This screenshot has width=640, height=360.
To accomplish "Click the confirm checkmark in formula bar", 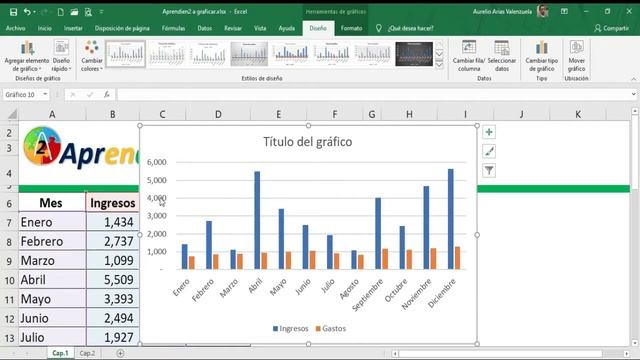I will pos(90,95).
